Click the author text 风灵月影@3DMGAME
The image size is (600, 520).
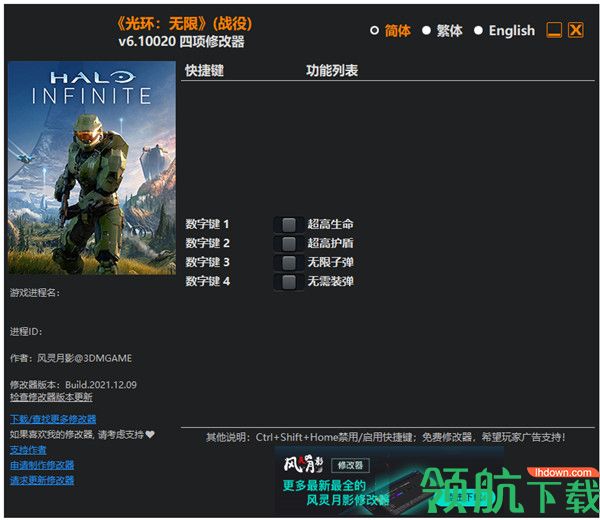pos(85,358)
